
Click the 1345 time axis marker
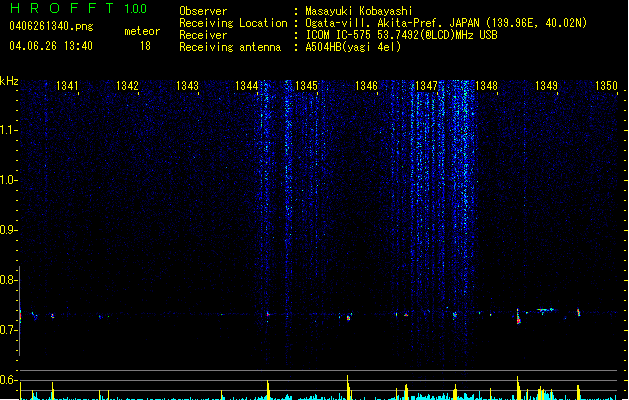click(306, 86)
